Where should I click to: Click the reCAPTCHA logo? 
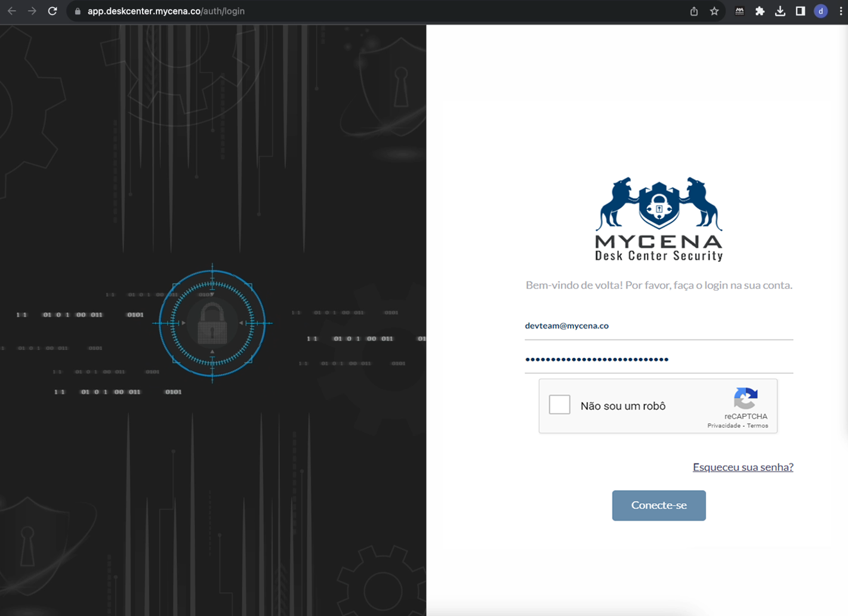click(746, 398)
